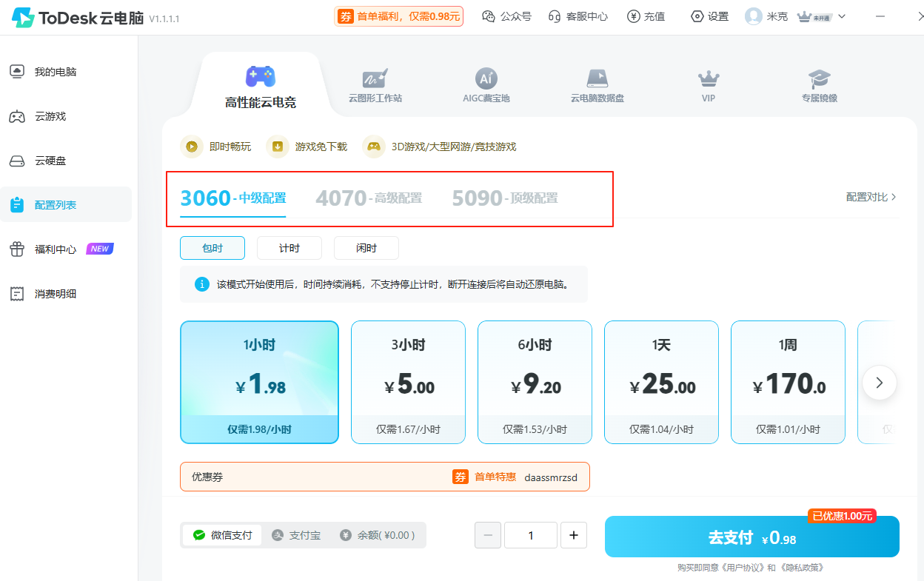Choose 包时 billing mode

212,248
